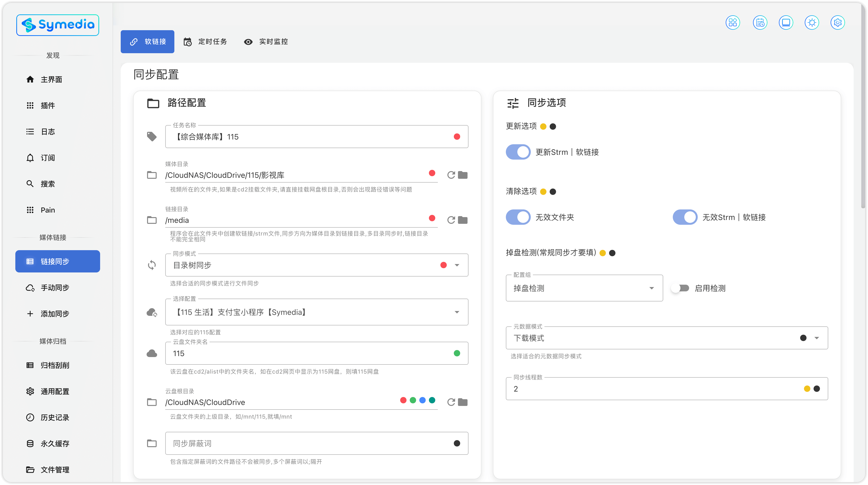Browse folder for 链接目录

[x=463, y=220]
